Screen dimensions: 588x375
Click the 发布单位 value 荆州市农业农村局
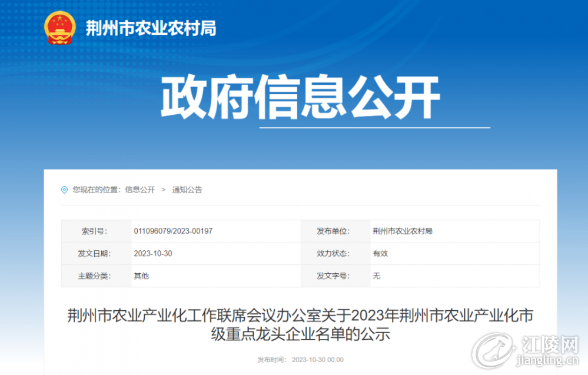403,231
